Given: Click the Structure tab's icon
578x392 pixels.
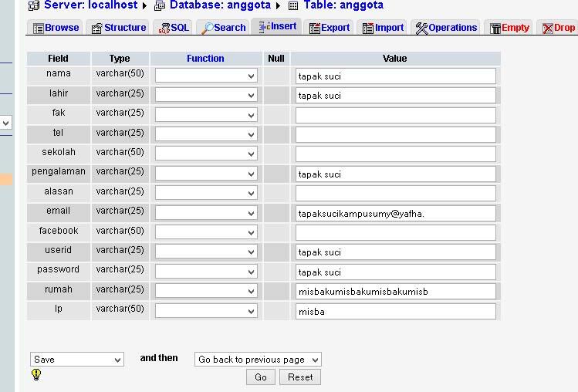Looking at the screenshot, I should [96, 29].
